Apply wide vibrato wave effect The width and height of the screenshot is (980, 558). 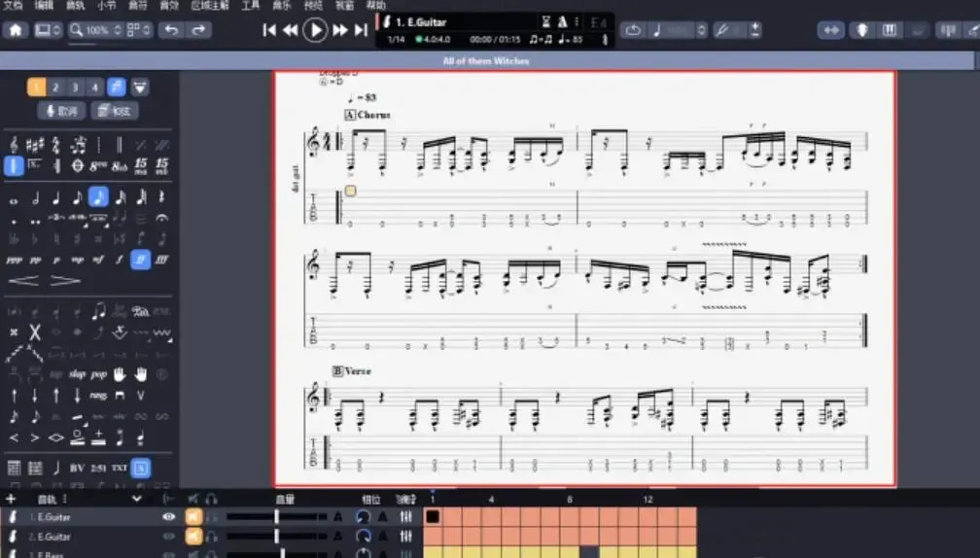coord(161,333)
